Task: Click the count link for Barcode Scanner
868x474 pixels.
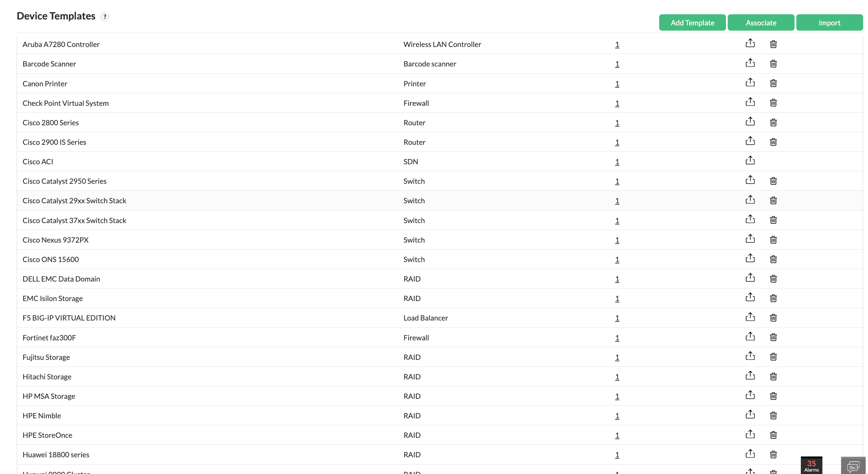Action: pos(617,64)
